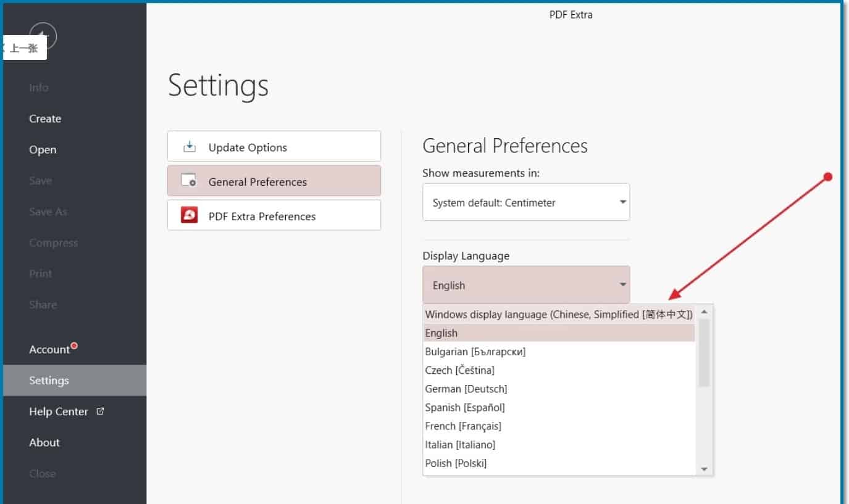
Task: Click the General Preferences gear window icon
Action: click(189, 180)
